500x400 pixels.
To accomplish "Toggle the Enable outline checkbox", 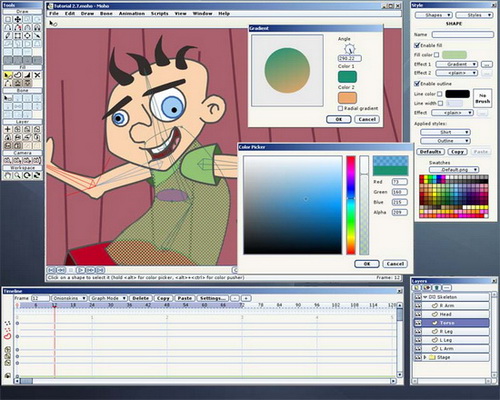I will coord(417,83).
